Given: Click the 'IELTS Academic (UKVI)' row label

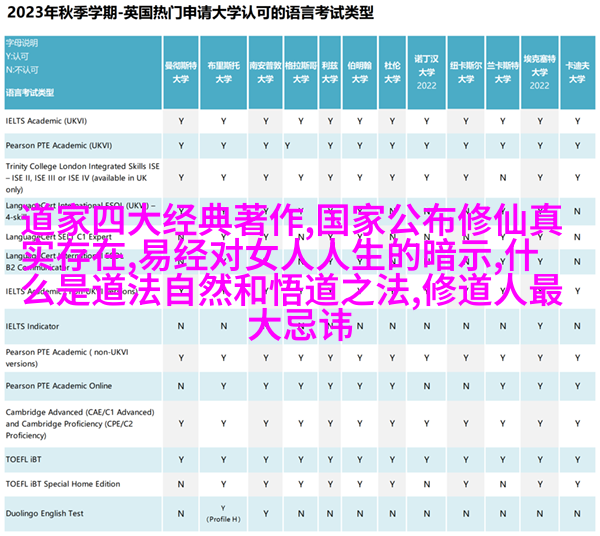Looking at the screenshot, I should point(46,121).
